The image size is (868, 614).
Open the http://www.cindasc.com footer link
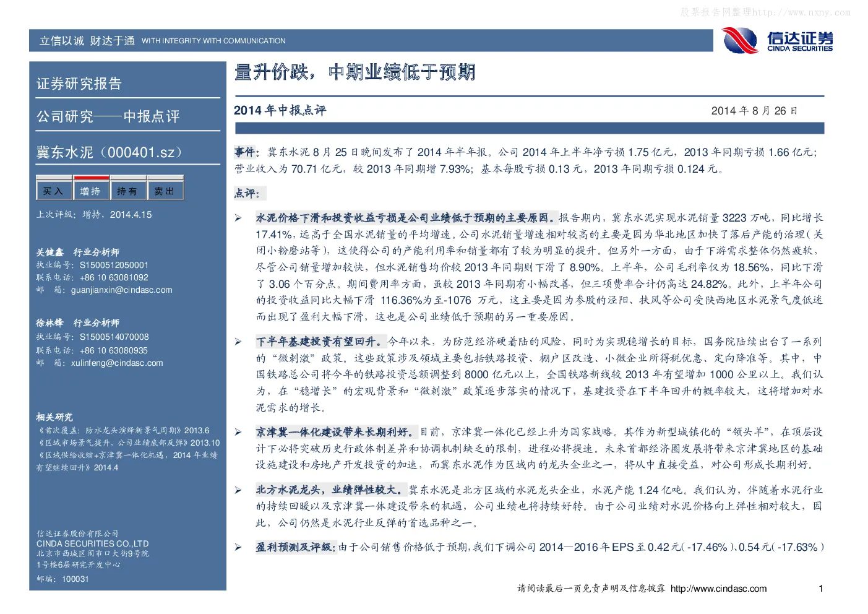718,589
